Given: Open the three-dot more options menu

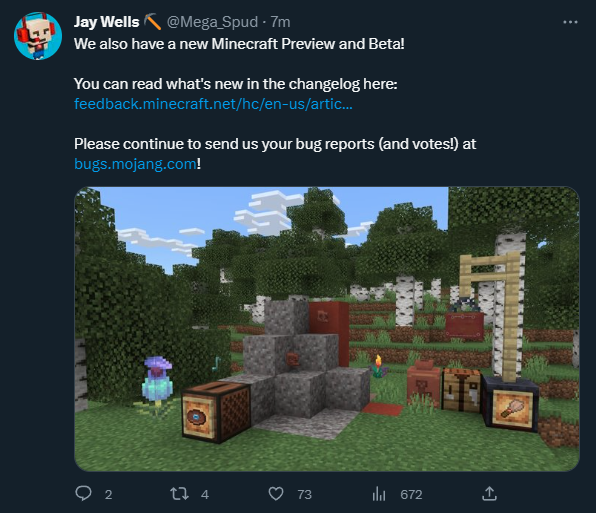Looking at the screenshot, I should coord(570,22).
